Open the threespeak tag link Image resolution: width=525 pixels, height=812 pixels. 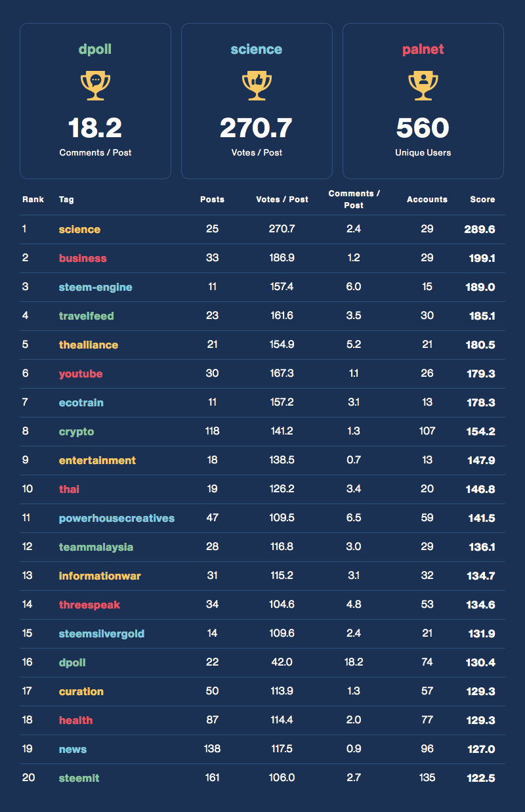tap(89, 605)
